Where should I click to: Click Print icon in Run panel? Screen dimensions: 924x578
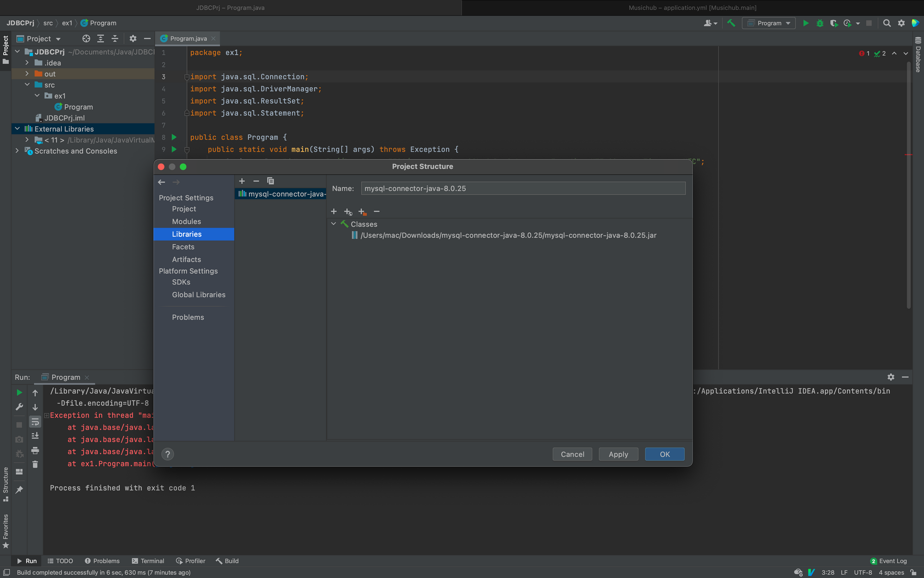[35, 450]
